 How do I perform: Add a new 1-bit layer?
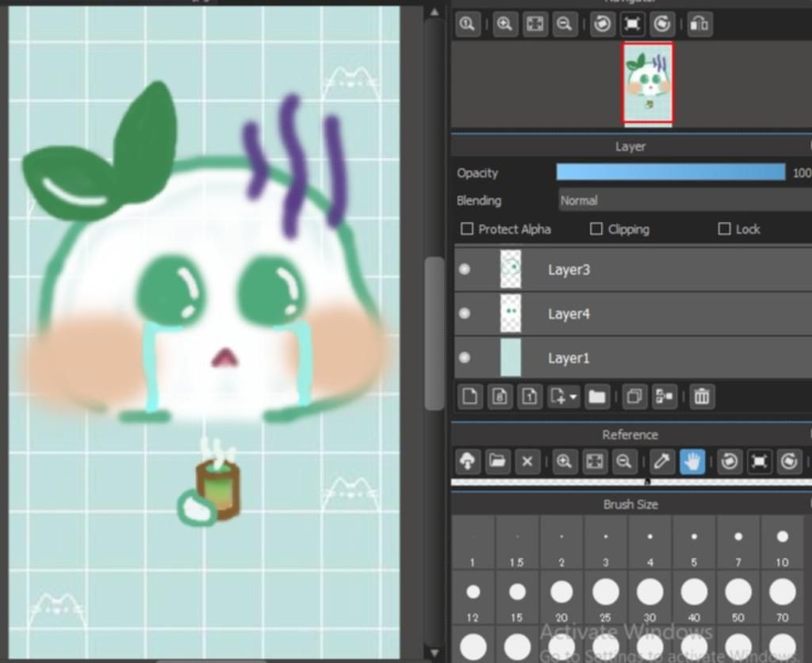point(529,397)
